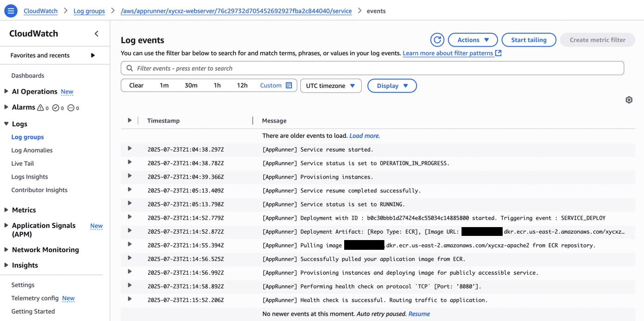Screen dimensions: 644x321
Task: Open the table settings gear icon
Action: coord(629,100)
